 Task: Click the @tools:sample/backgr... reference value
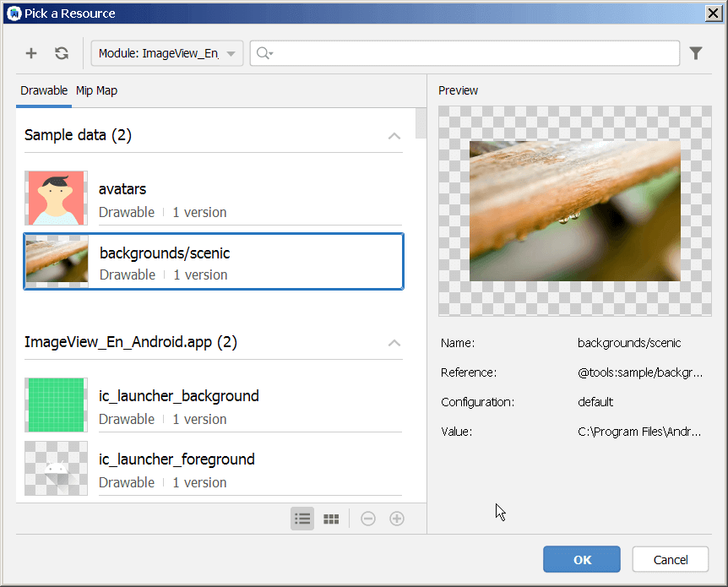point(640,372)
